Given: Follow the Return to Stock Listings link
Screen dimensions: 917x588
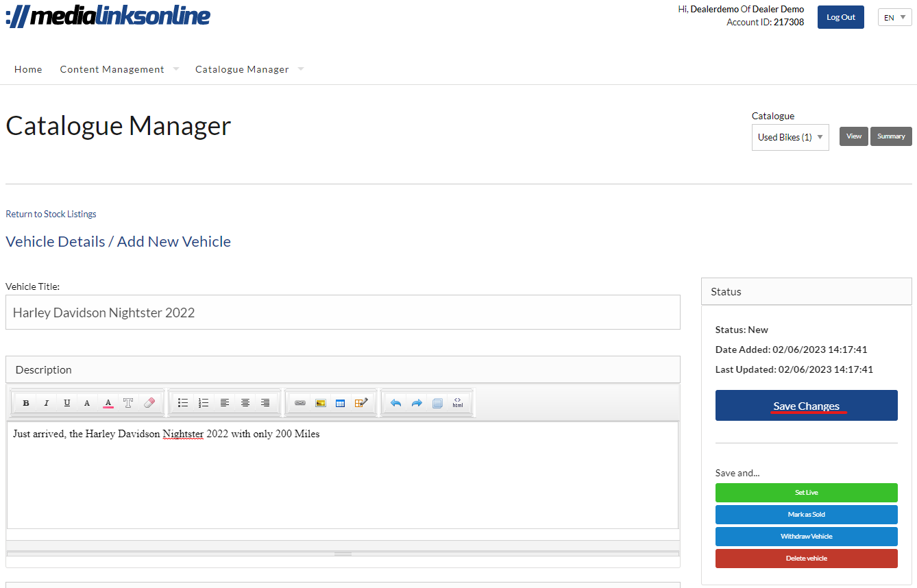Looking at the screenshot, I should pos(51,214).
